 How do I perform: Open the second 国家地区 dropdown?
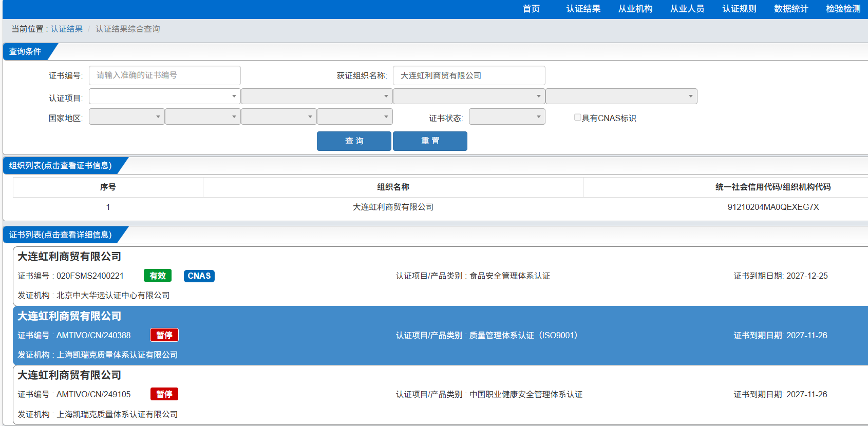coord(202,117)
